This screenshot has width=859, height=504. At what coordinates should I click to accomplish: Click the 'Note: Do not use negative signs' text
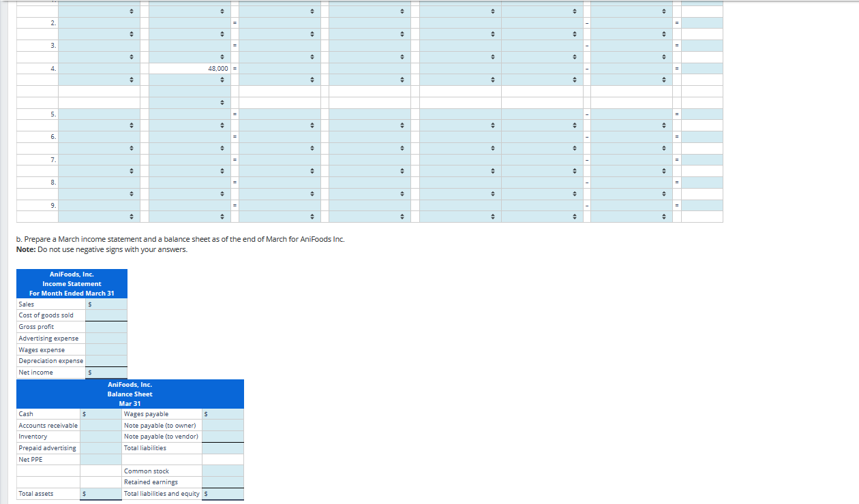tap(102, 249)
